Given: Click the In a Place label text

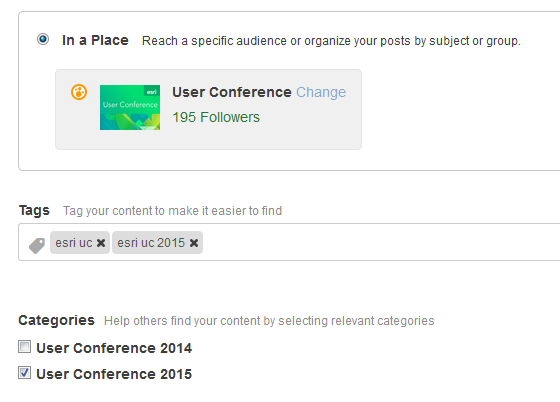Looking at the screenshot, I should click(x=95, y=40).
